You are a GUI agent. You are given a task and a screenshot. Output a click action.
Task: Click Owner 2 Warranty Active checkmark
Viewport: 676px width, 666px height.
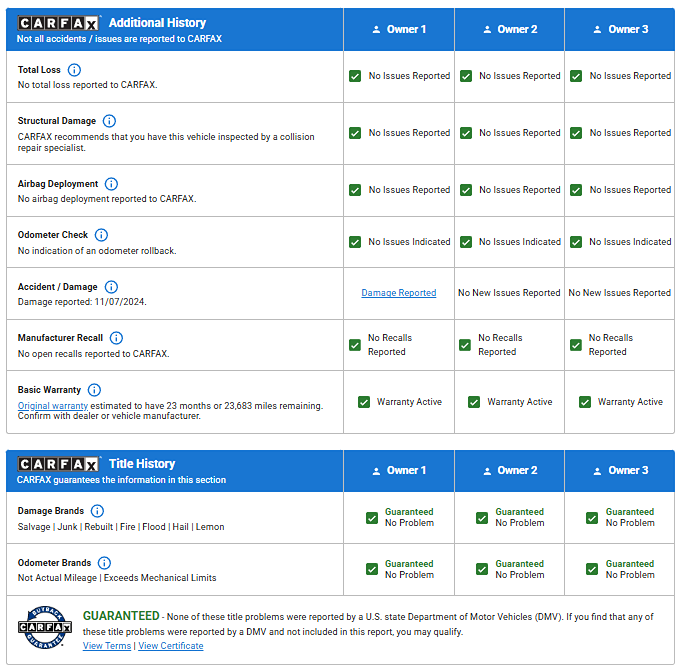(x=474, y=402)
